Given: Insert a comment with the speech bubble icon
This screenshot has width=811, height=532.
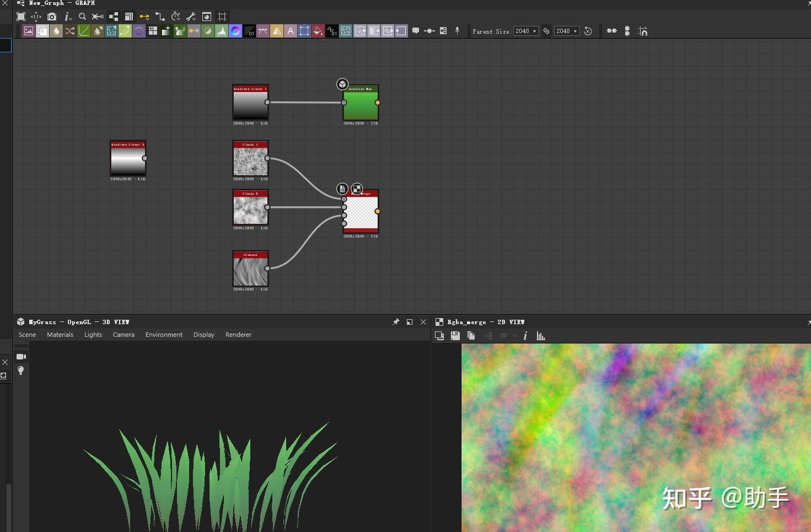Looking at the screenshot, I should [416, 31].
